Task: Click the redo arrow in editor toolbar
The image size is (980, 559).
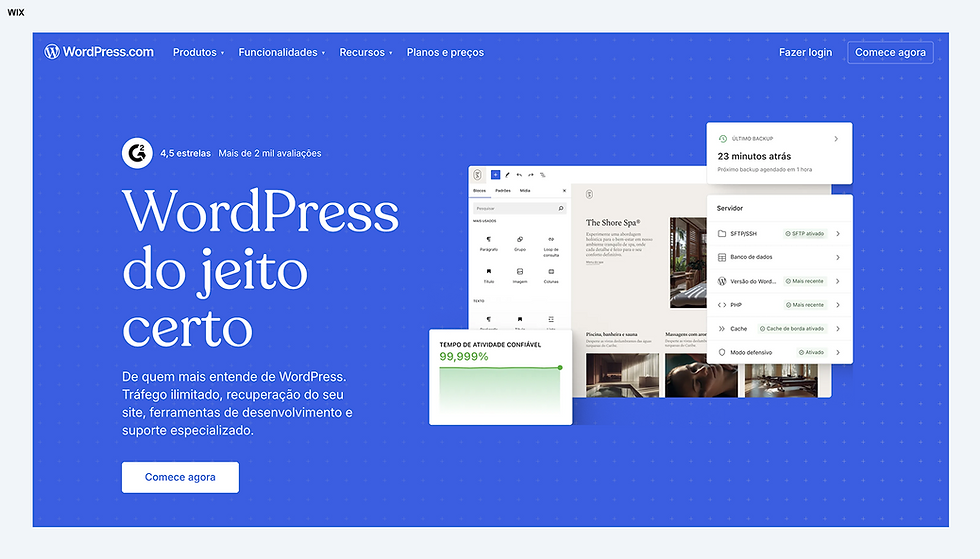Action: (531, 175)
